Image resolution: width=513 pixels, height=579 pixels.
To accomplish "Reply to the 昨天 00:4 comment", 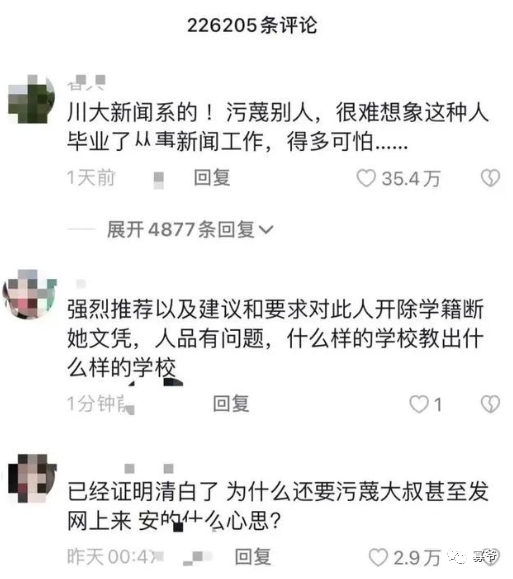I will coord(253,557).
